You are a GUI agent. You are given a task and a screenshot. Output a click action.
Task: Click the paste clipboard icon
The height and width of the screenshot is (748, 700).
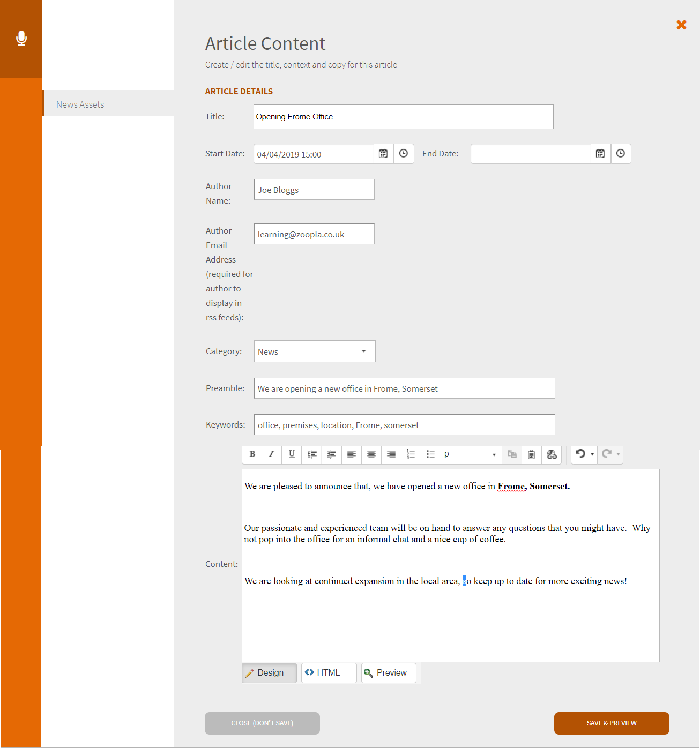532,454
